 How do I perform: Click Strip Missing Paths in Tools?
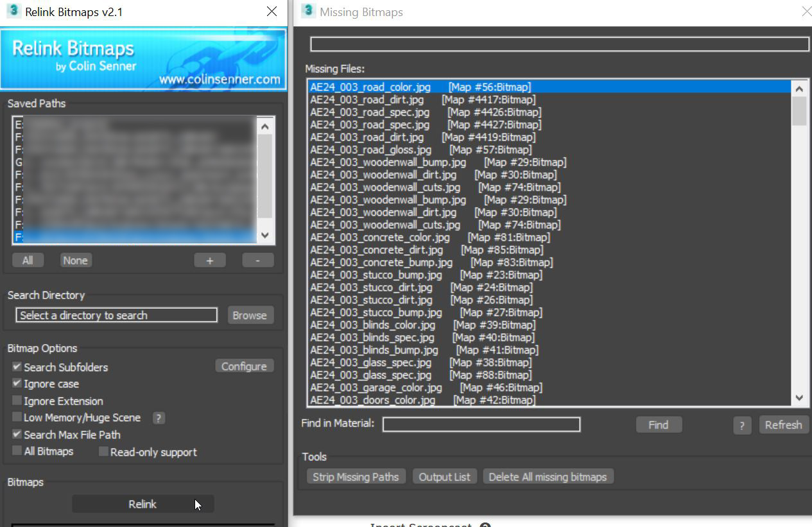pos(356,476)
